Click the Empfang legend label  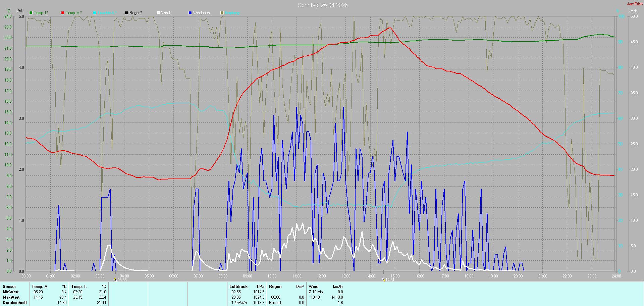232,13
